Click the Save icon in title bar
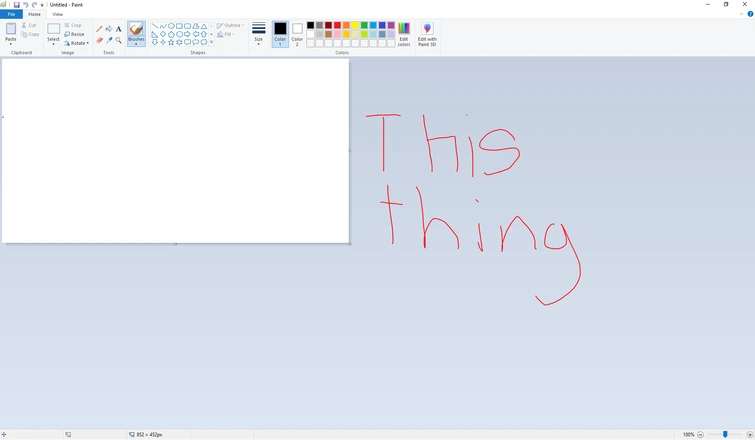The height and width of the screenshot is (440, 755). 16,4
